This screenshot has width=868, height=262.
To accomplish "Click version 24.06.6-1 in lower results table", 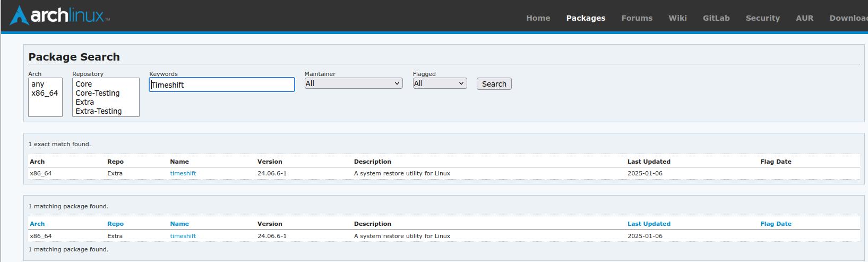I will [x=272, y=236].
